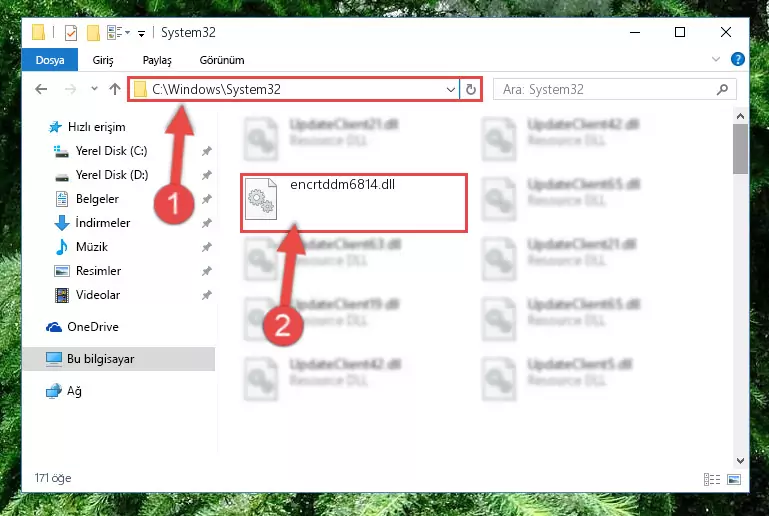This screenshot has height=516, width=769.
Task: Click pin icon beside İndirmeler
Action: (x=206, y=223)
